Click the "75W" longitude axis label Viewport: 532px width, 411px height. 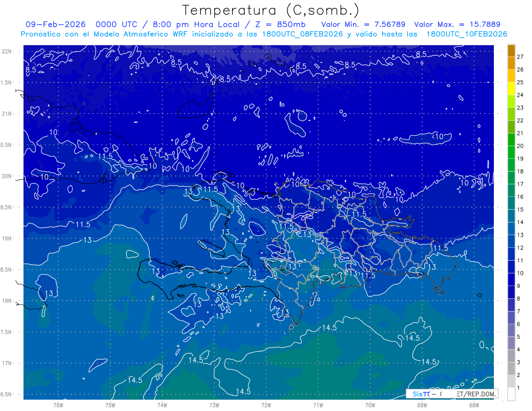[x=110, y=405]
